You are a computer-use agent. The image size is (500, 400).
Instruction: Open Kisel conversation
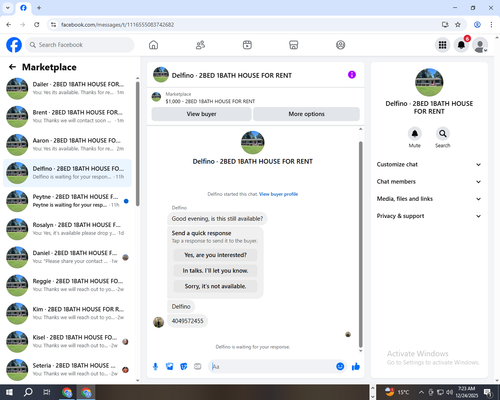click(x=67, y=342)
